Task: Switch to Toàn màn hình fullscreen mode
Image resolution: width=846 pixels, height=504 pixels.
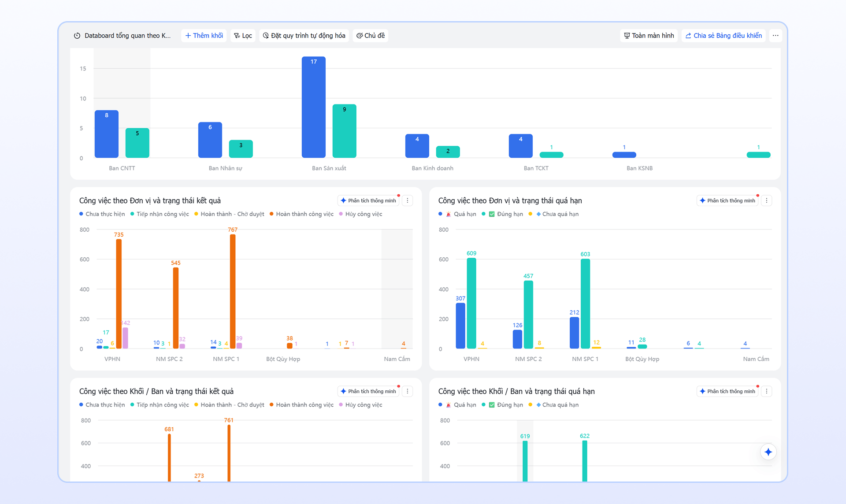Action: click(649, 36)
